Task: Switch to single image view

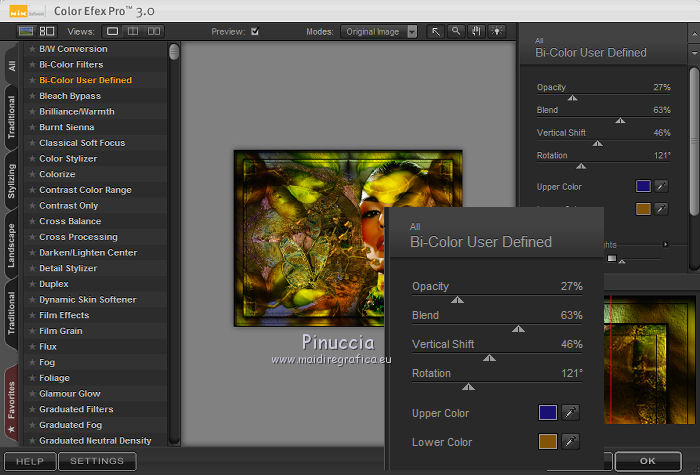Action: (113, 31)
